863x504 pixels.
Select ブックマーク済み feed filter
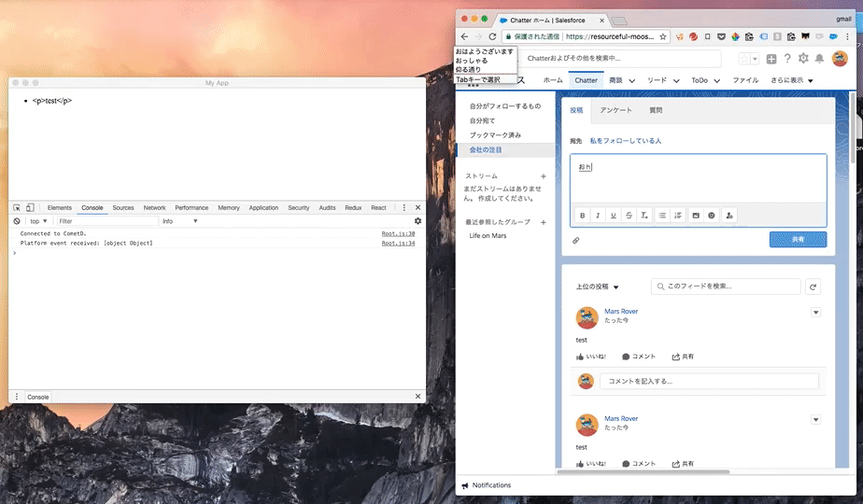pos(495,134)
